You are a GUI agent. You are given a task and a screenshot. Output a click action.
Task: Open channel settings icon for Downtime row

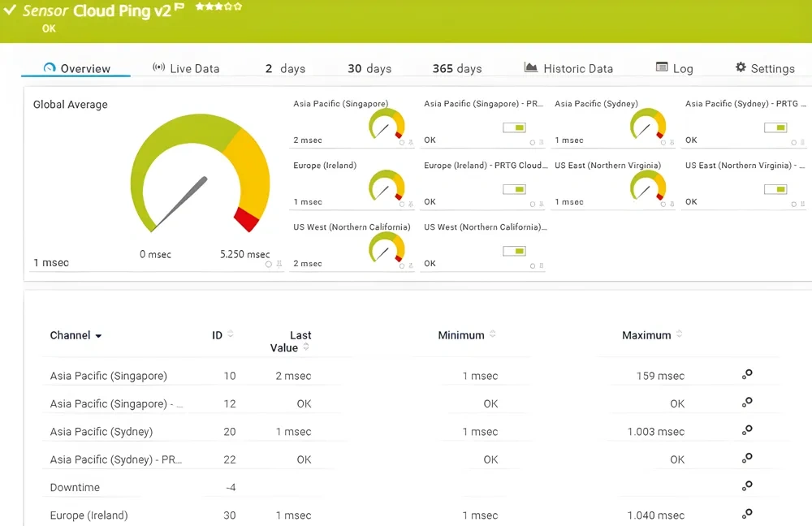pyautogui.click(x=747, y=486)
